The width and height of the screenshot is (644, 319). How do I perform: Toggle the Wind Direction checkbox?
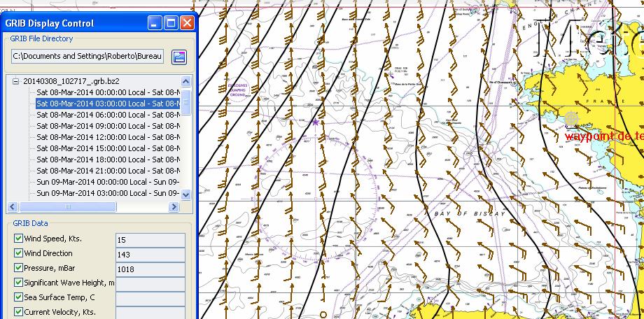point(18,253)
